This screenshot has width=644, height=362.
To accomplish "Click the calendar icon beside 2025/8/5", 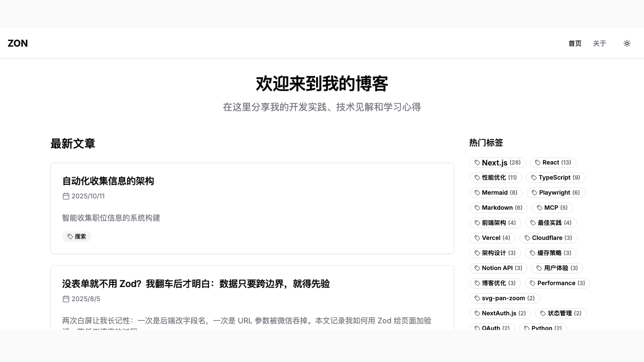I will [x=66, y=299].
